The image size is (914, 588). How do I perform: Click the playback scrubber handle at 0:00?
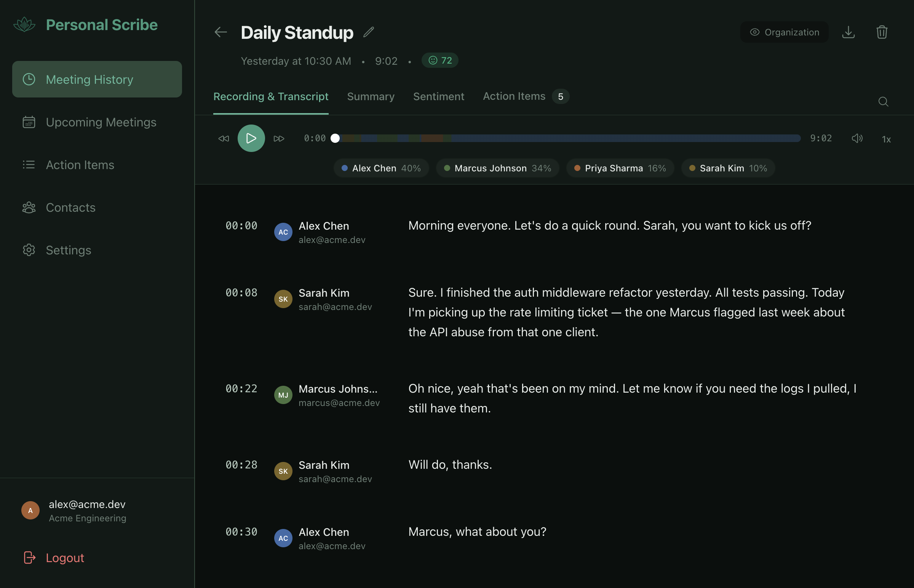[335, 138]
